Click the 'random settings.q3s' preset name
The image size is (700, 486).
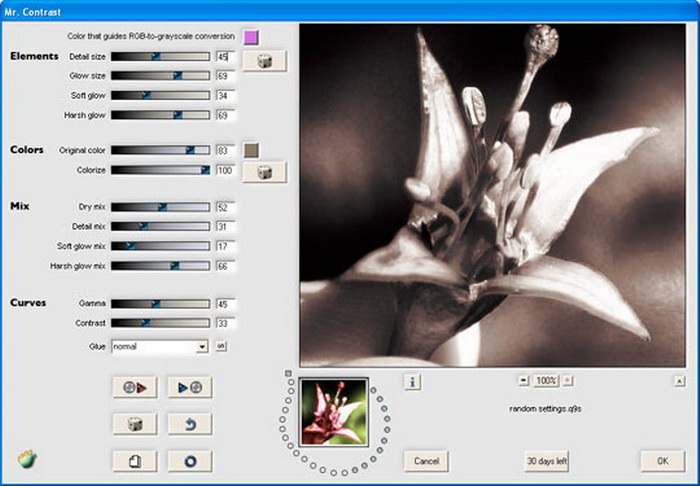point(545,409)
